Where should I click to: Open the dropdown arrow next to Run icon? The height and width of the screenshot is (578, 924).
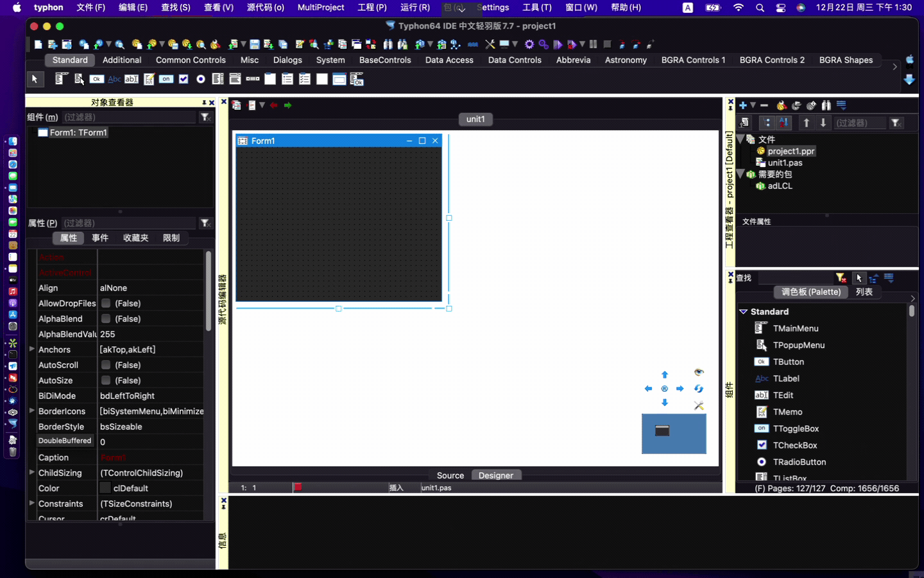point(582,44)
